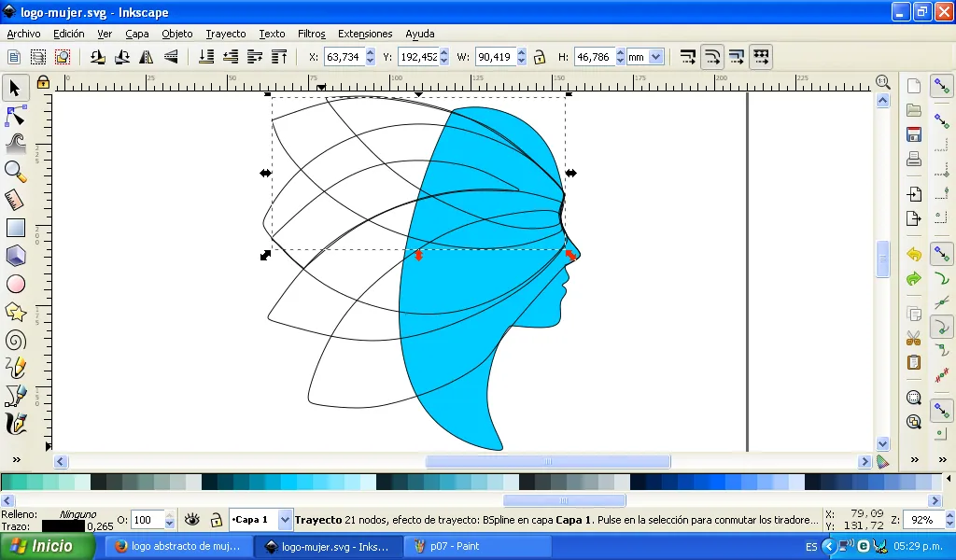Screen dimensions: 956x560
Task: Click the Ninguno fill indicator
Action: (78, 514)
